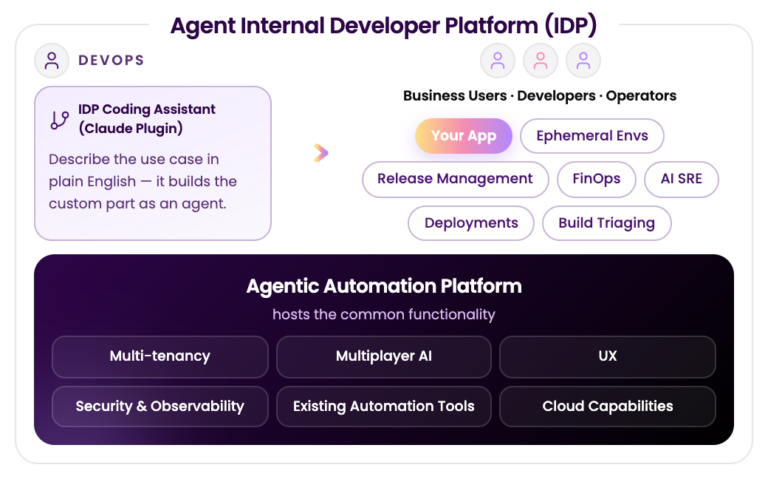Open the Ephemeral Envs pill
768x479 pixels.
coord(592,136)
